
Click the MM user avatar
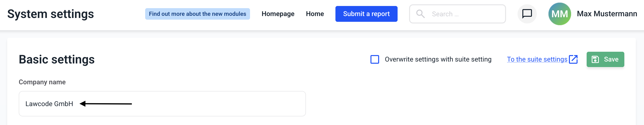click(x=559, y=14)
